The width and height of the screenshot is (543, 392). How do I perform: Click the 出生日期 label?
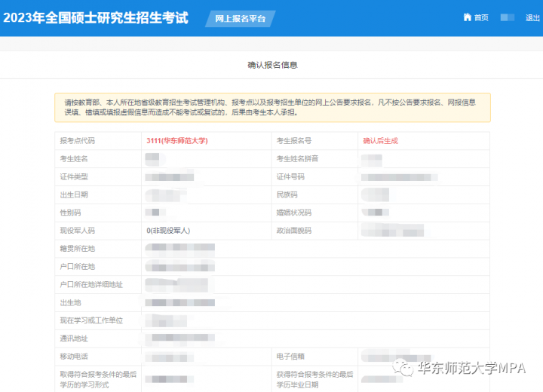[x=74, y=194]
